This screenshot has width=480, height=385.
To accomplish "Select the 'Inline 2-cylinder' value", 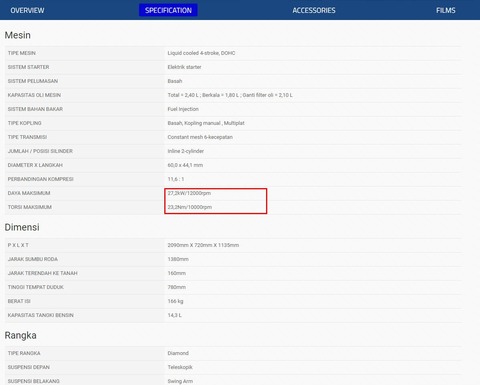I will click(x=186, y=151).
